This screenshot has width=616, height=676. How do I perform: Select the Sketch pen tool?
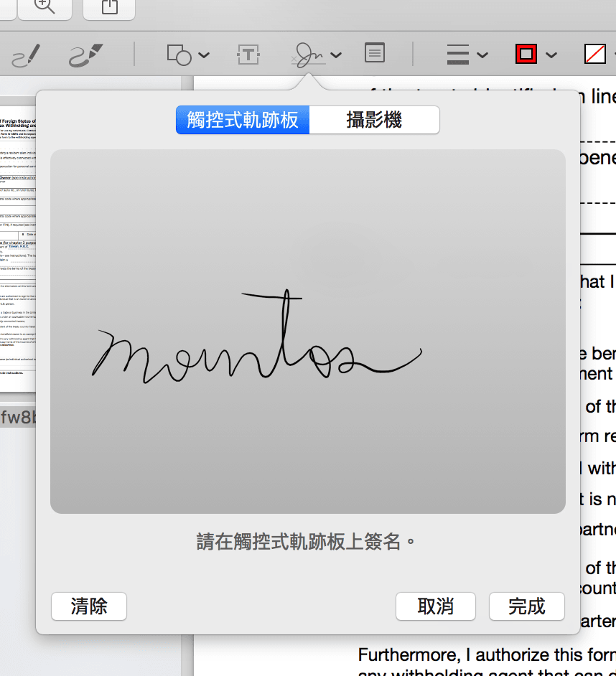pyautogui.click(x=26, y=55)
